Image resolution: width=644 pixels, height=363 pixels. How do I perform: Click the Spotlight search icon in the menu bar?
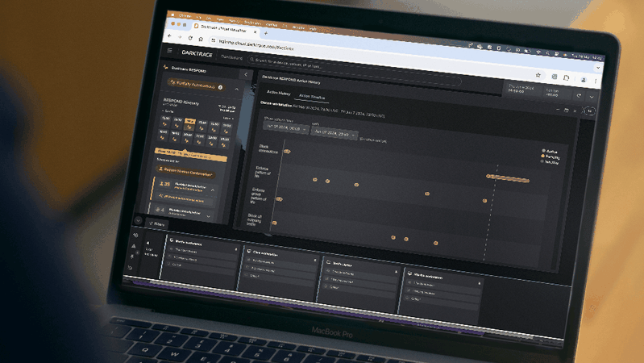(x=548, y=53)
